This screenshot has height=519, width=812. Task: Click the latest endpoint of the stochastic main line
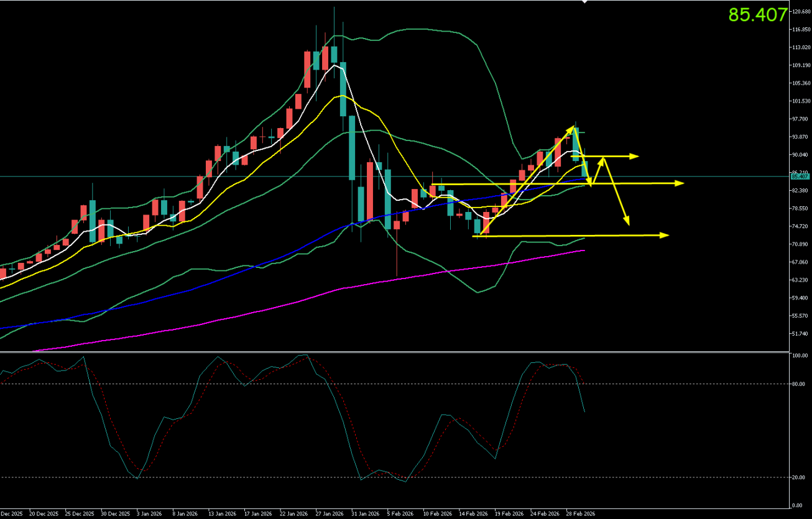point(584,411)
